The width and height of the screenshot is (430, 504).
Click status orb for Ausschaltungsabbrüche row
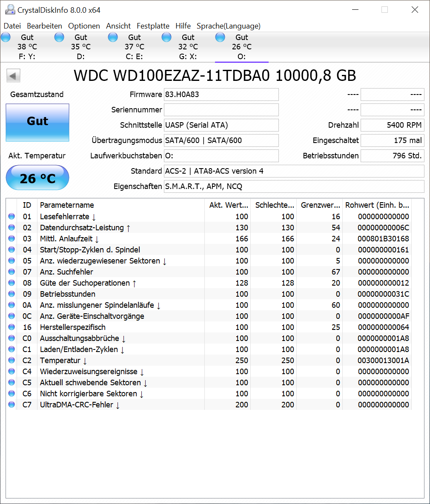pos(11,338)
